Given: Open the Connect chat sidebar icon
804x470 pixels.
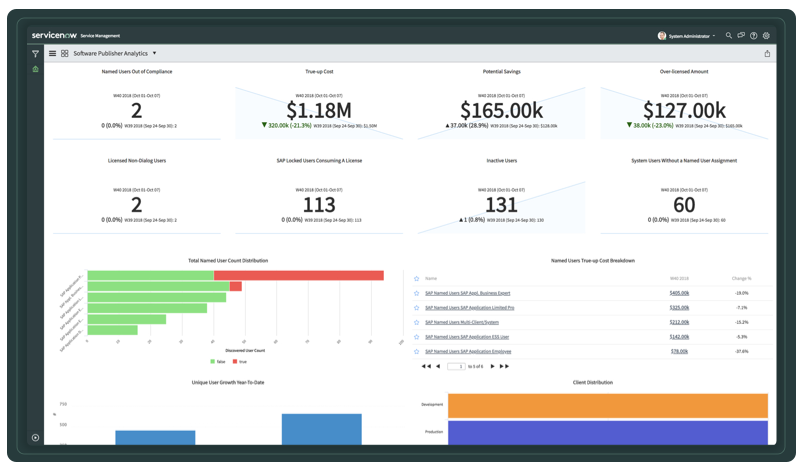Looking at the screenshot, I should point(741,35).
